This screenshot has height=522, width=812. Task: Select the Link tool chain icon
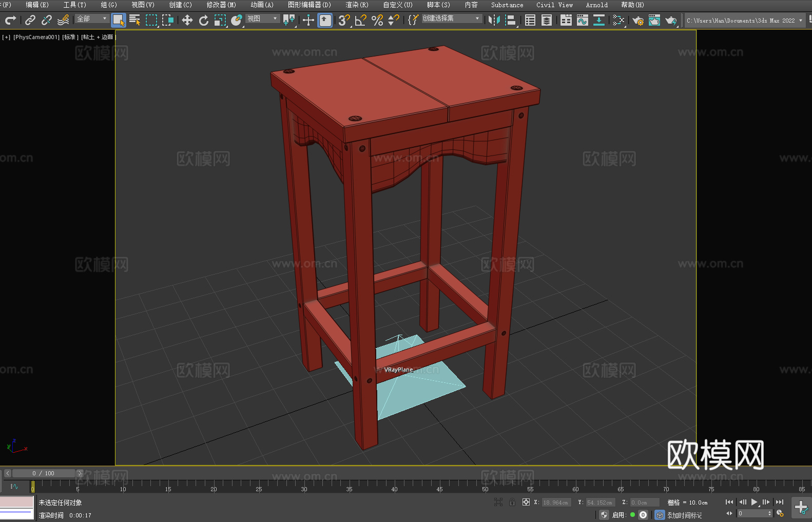point(30,20)
